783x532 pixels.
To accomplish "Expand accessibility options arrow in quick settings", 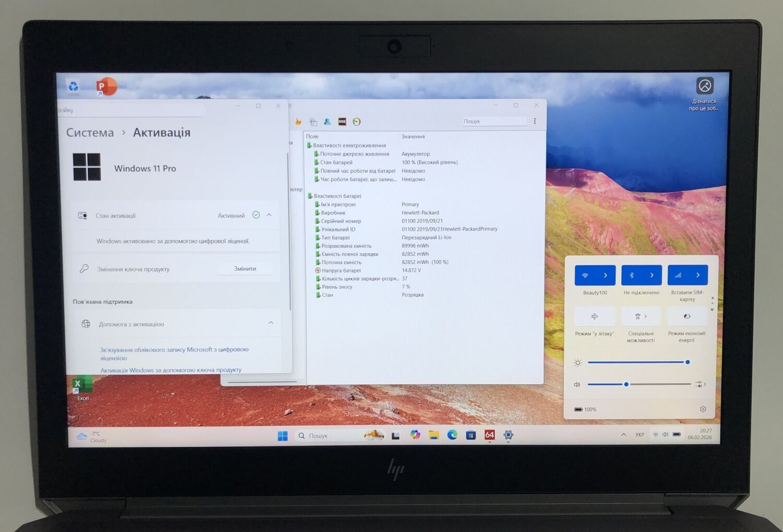I will point(646,316).
